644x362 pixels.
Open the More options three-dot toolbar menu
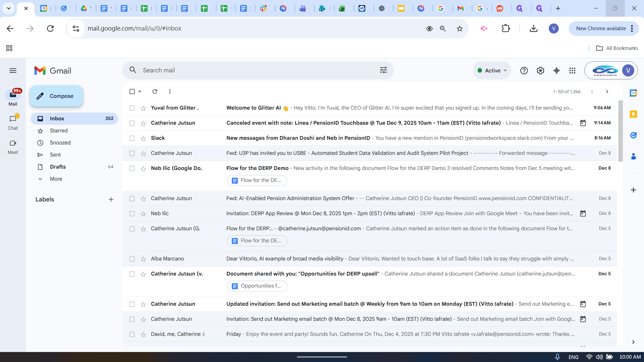(170, 92)
